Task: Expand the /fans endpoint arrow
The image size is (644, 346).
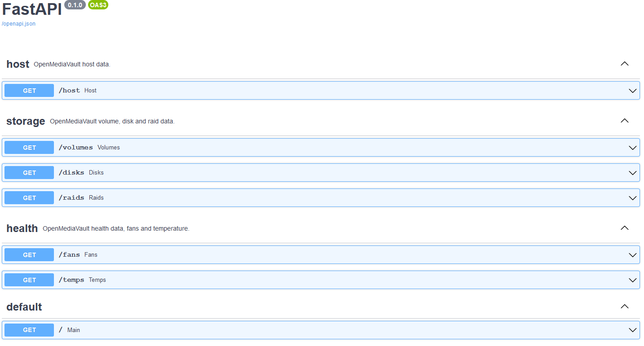Action: pos(633,255)
